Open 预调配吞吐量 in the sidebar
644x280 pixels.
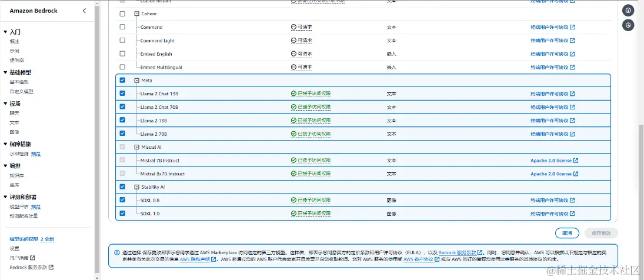(24, 216)
